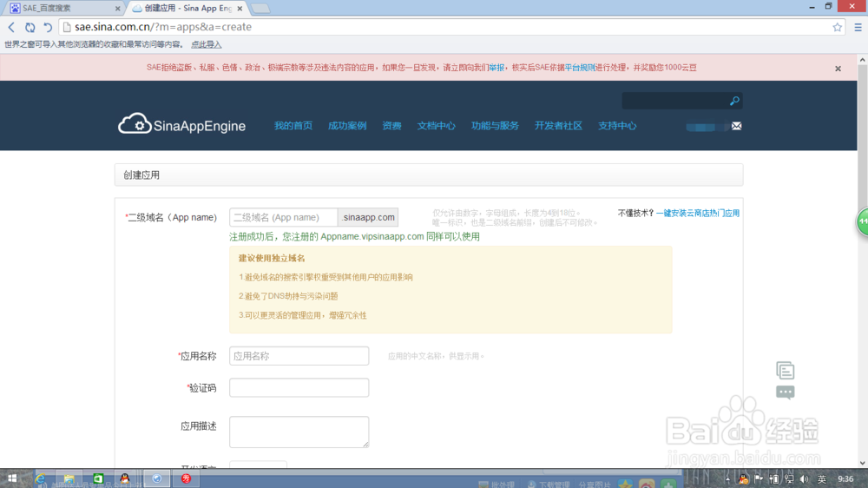Open the green app icon in the taskbar
Image resolution: width=868 pixels, height=488 pixels.
(98, 478)
